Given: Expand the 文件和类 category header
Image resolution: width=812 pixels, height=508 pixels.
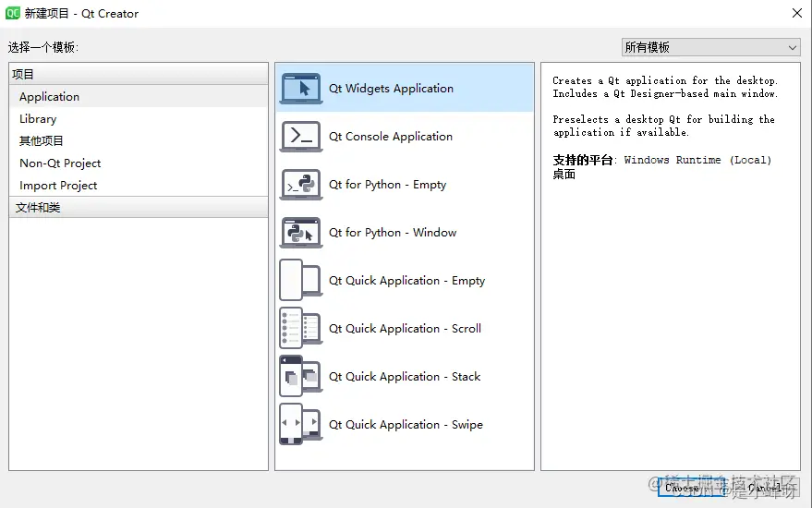Looking at the screenshot, I should [x=139, y=208].
